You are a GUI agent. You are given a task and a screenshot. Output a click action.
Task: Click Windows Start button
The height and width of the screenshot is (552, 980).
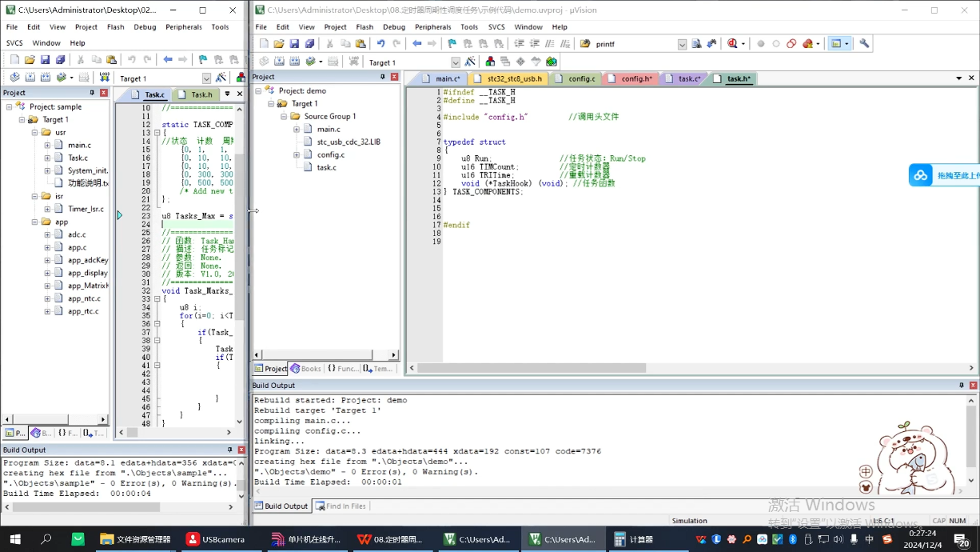[x=15, y=539]
